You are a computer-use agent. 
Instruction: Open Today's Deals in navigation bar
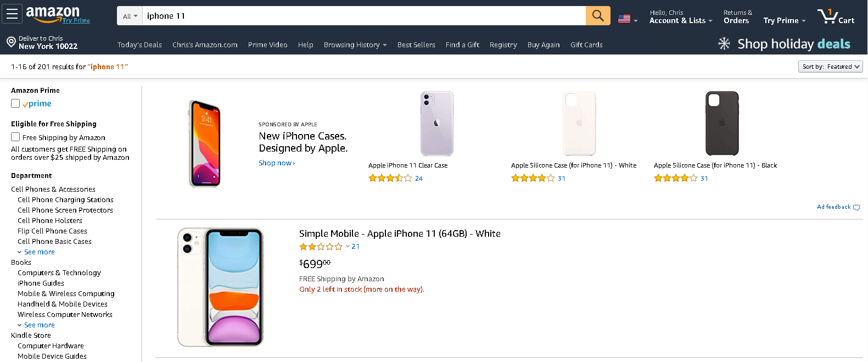tap(139, 45)
